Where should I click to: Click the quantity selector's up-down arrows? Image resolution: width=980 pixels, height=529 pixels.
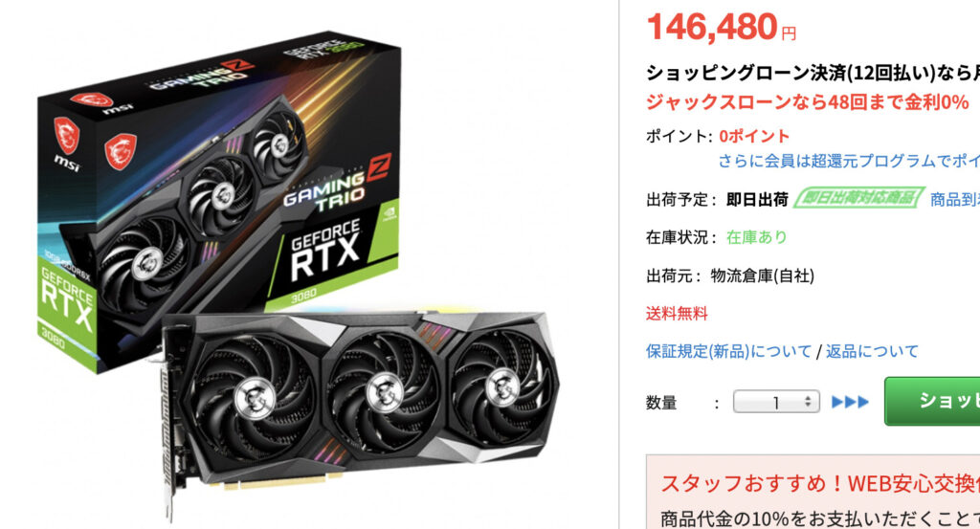pos(808,402)
